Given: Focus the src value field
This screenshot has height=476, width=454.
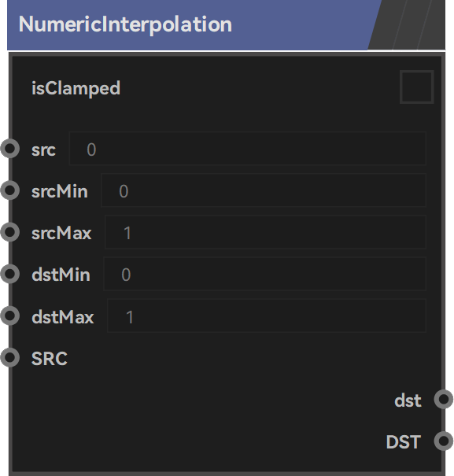Looking at the screenshot, I should (248, 149).
